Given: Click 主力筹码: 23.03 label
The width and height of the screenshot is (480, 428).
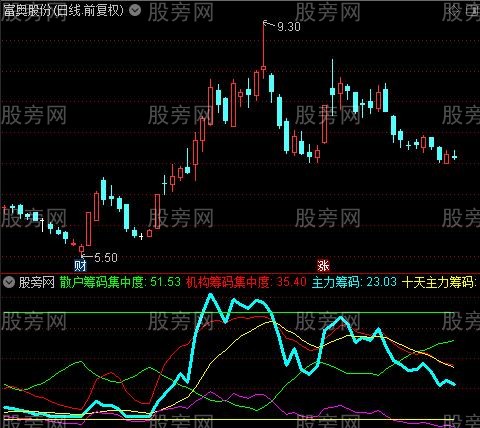Looking at the screenshot, I should [x=354, y=283].
